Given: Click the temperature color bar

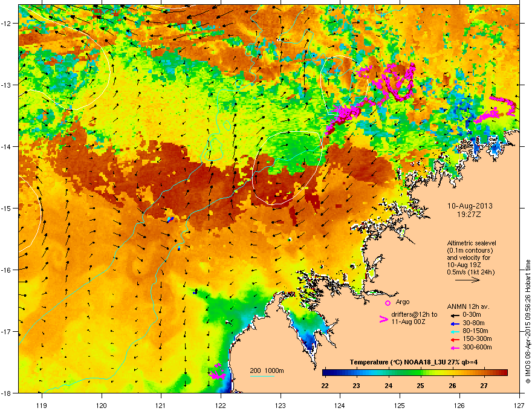Looking at the screenshot, I should (x=415, y=373).
